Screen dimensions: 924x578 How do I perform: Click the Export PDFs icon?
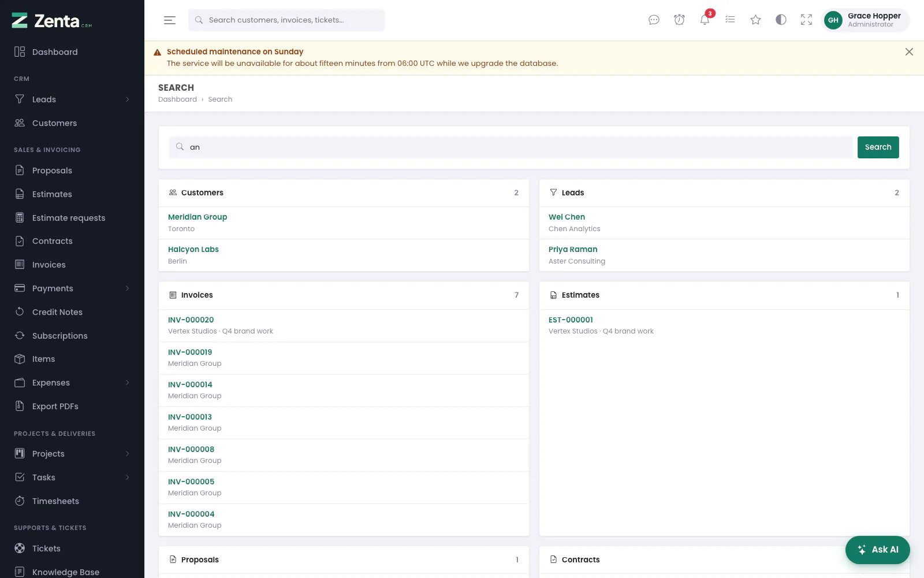coord(20,406)
